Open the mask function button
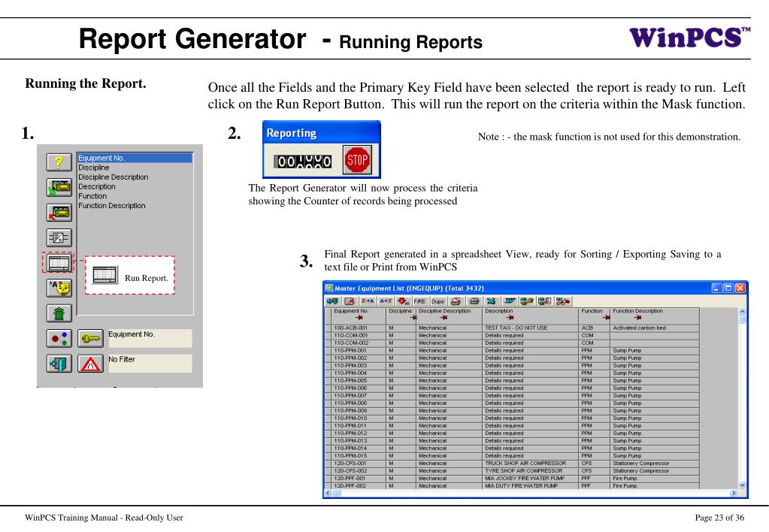Image resolution: width=769 pixels, height=532 pixels. (x=59, y=237)
